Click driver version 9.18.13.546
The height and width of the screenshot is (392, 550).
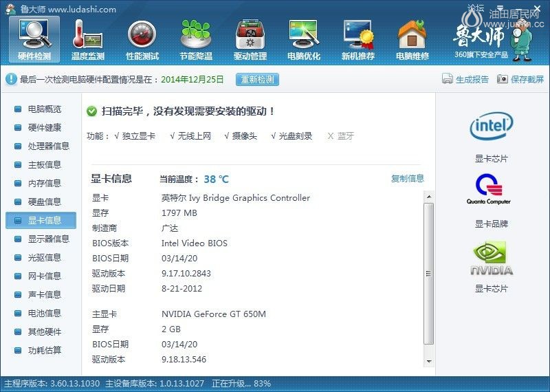coord(184,360)
